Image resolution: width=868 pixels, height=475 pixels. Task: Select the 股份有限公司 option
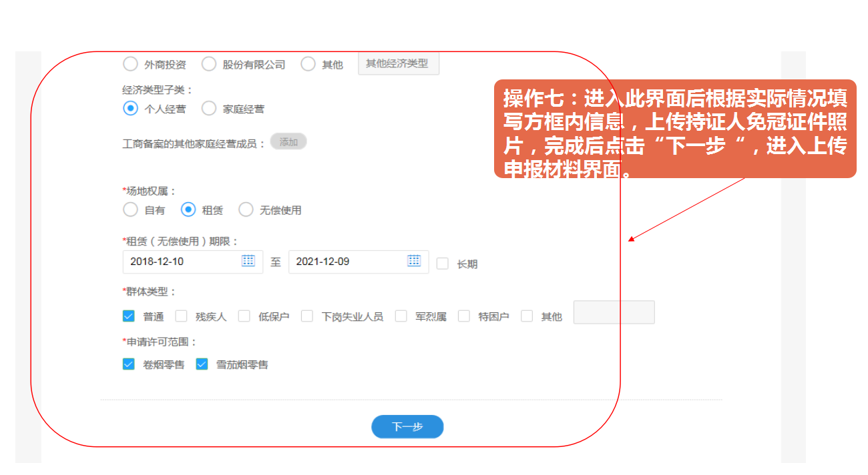pyautogui.click(x=209, y=64)
